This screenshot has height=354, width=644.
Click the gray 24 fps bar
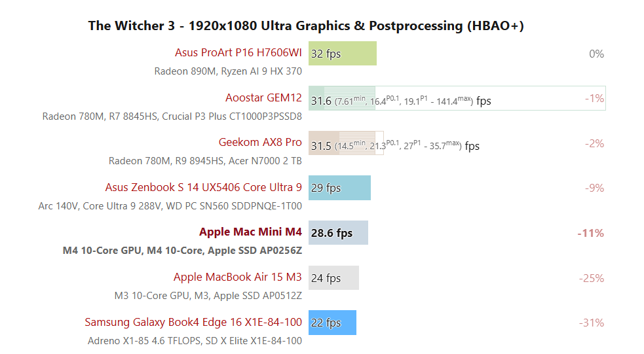tap(333, 277)
